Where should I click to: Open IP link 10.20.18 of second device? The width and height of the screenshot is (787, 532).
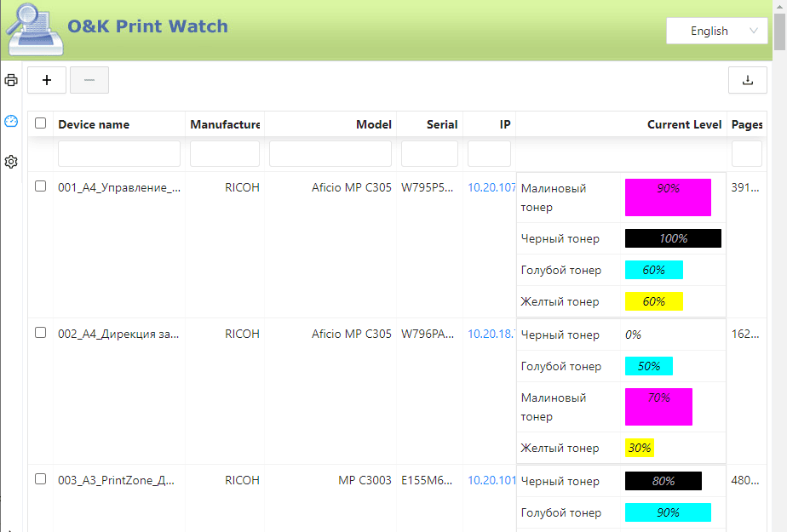(x=492, y=334)
